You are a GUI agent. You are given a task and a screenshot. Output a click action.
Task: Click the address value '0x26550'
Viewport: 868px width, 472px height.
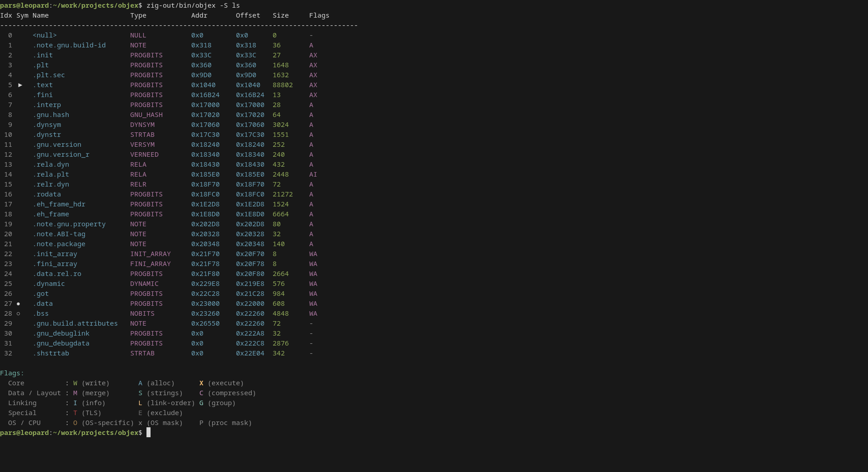205,323
